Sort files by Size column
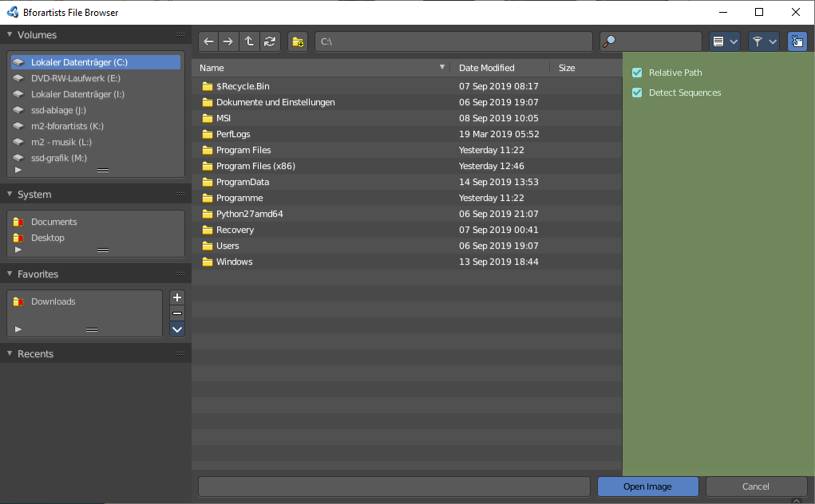The width and height of the screenshot is (815, 504). click(x=586, y=68)
